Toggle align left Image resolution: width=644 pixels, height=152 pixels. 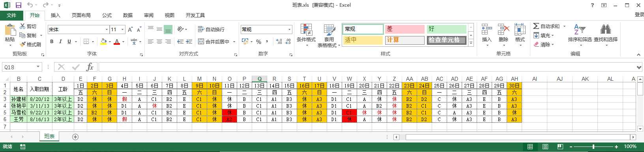click(151, 42)
